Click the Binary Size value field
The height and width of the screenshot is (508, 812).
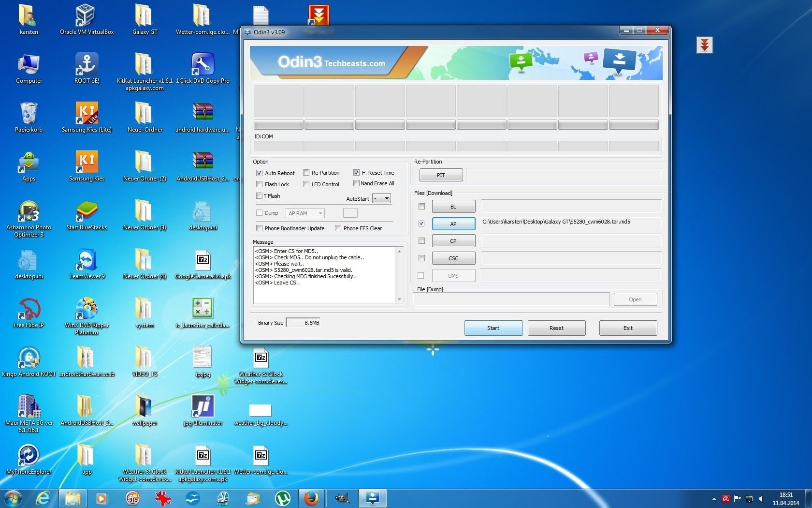[303, 322]
